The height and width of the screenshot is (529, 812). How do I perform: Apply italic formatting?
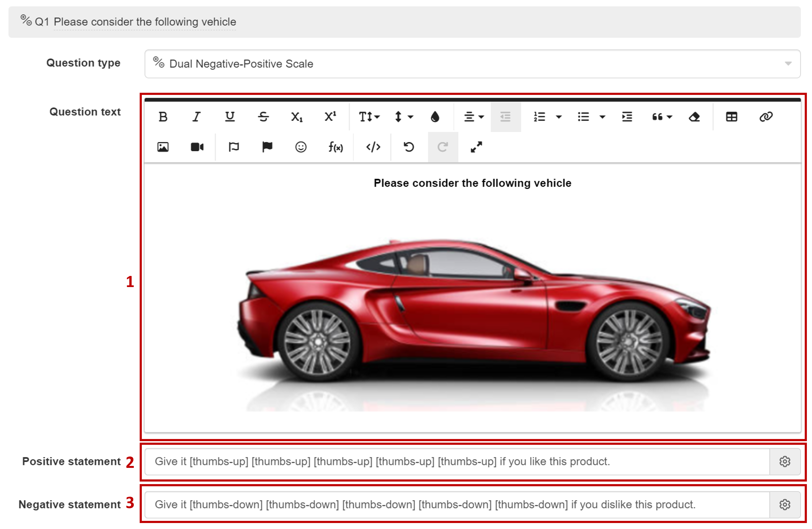coord(196,117)
